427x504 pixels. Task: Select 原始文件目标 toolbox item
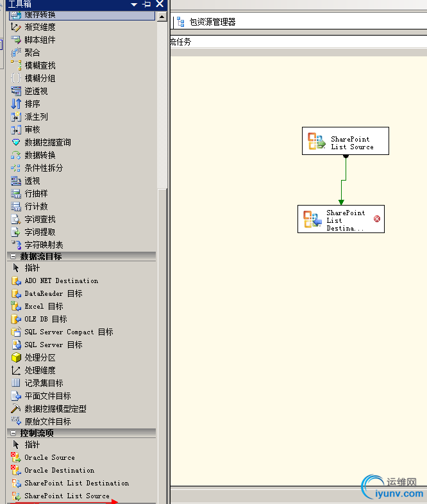(41, 421)
